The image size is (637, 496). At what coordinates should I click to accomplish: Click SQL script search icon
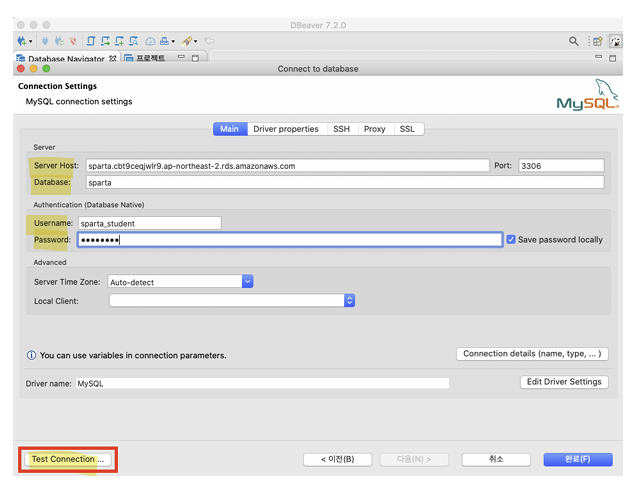134,41
